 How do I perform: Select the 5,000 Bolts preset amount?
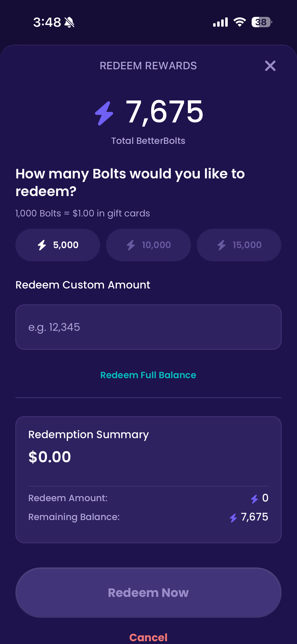[x=58, y=245]
